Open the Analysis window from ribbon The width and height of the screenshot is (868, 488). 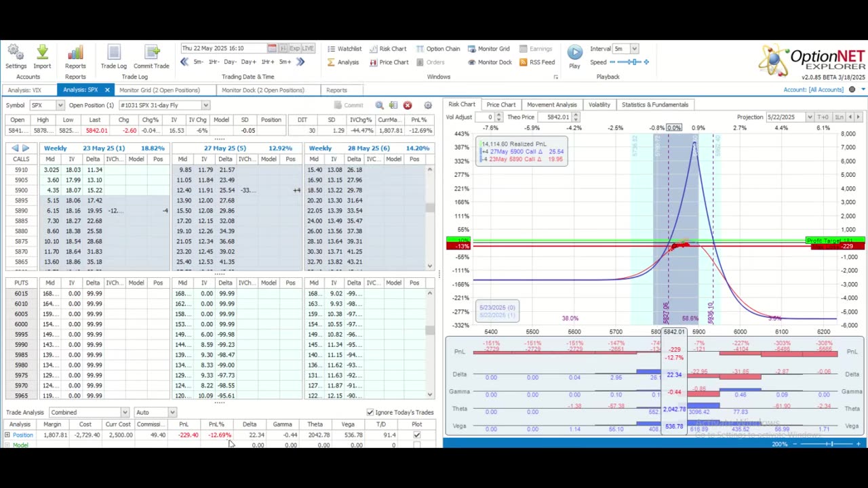click(343, 62)
